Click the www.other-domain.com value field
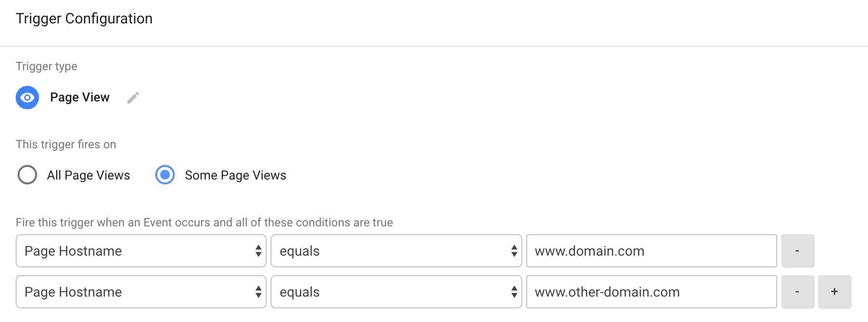868x322 pixels. [x=652, y=292]
